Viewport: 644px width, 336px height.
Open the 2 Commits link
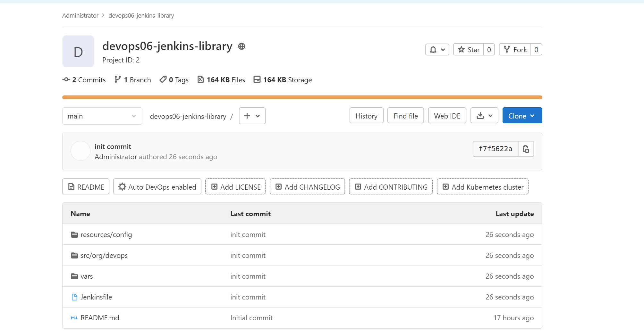(84, 80)
